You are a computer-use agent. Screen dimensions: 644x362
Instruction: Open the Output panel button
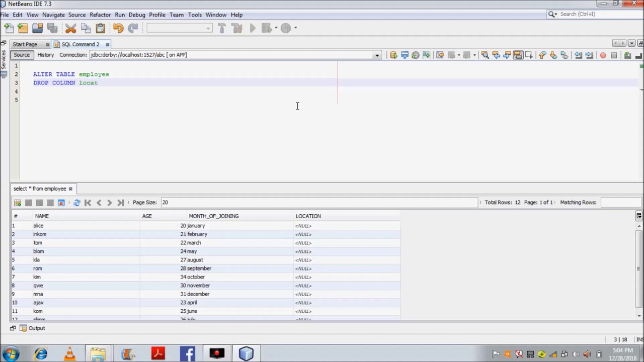(x=33, y=328)
